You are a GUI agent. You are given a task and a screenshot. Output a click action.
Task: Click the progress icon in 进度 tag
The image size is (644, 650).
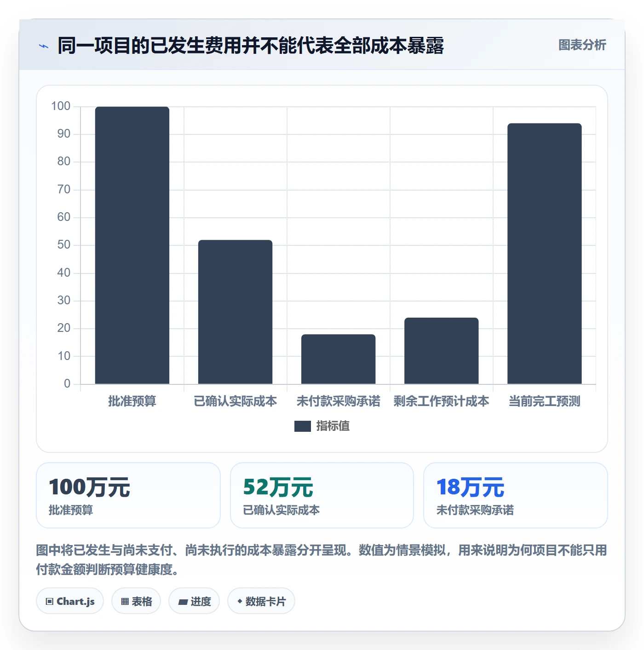(x=183, y=602)
